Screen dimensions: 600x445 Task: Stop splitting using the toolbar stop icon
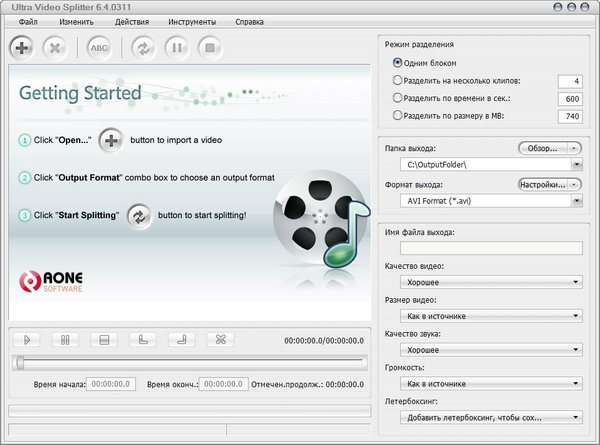coord(208,47)
